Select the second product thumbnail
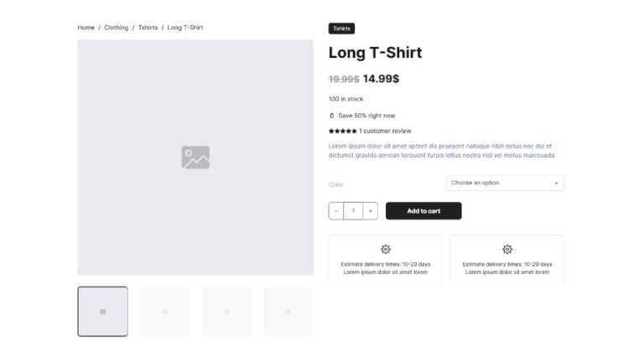The image size is (644, 362). pos(164,312)
